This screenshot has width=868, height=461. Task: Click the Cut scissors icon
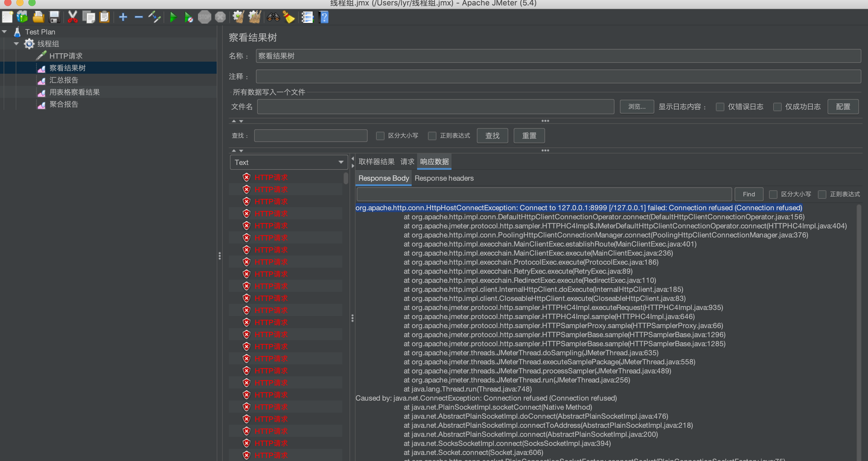72,17
